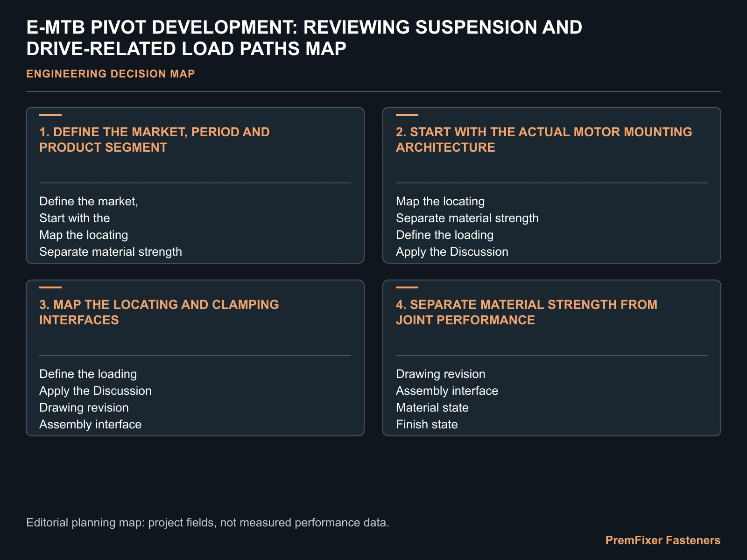Select 'Start with the' line in card 1
This screenshot has width=747, height=560.
pos(75,218)
